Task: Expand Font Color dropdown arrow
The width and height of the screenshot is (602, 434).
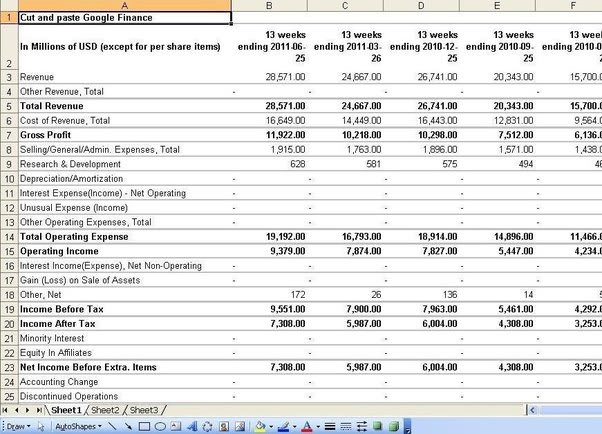Action: click(x=318, y=427)
